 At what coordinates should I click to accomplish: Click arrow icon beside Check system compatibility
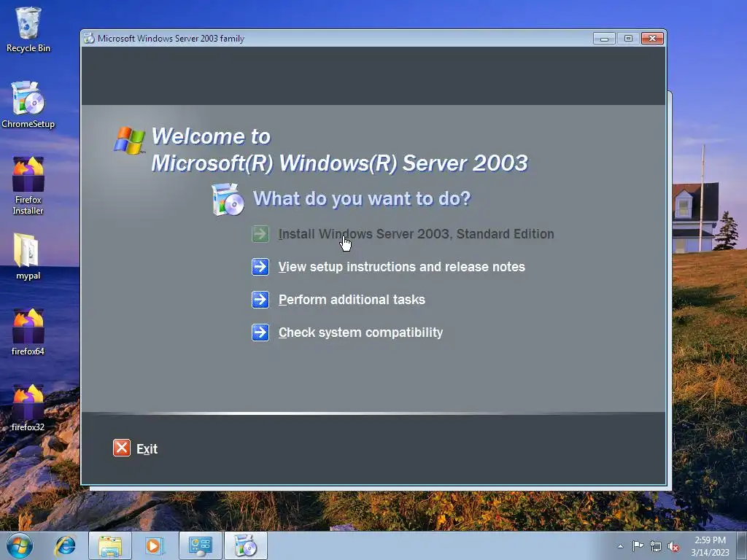tap(260, 332)
